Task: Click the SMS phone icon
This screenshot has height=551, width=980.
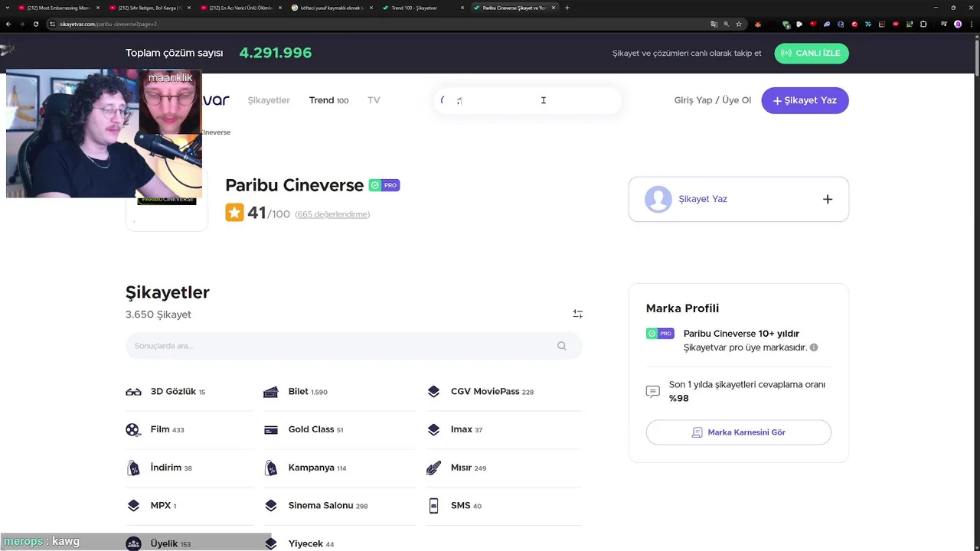Action: tap(433, 506)
